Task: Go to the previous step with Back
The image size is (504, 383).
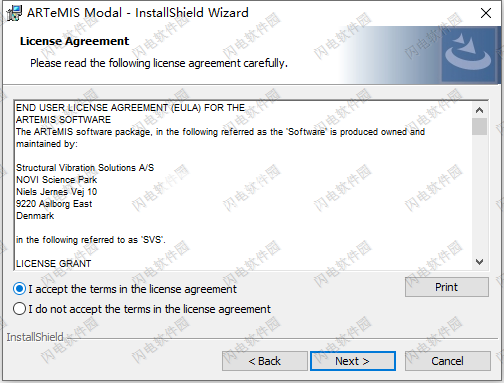Action: pos(265,361)
